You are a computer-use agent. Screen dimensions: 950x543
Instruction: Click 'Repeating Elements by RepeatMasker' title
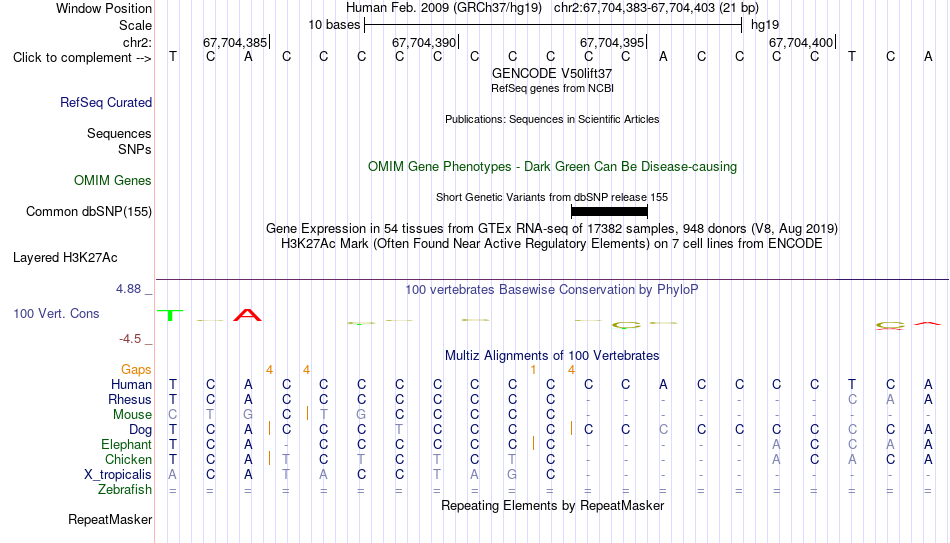[552, 505]
